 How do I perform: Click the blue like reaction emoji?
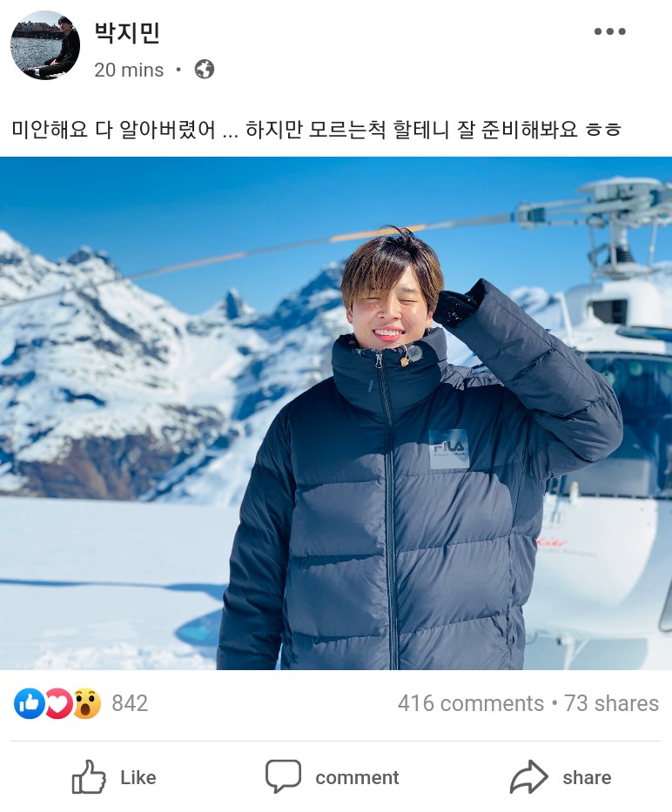coord(30,703)
